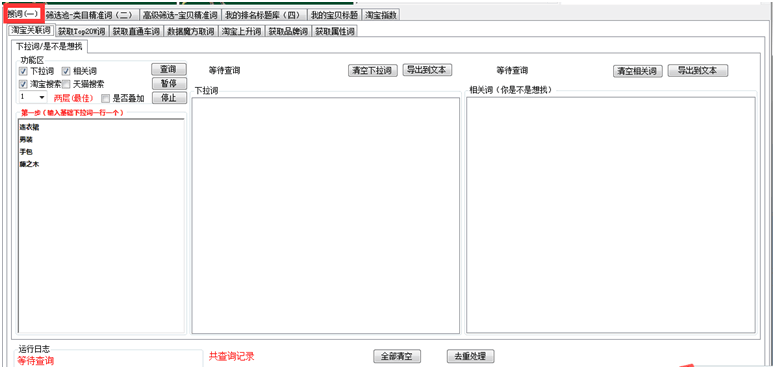
Task: Click the 去重处理 button
Action: pyautogui.click(x=470, y=356)
